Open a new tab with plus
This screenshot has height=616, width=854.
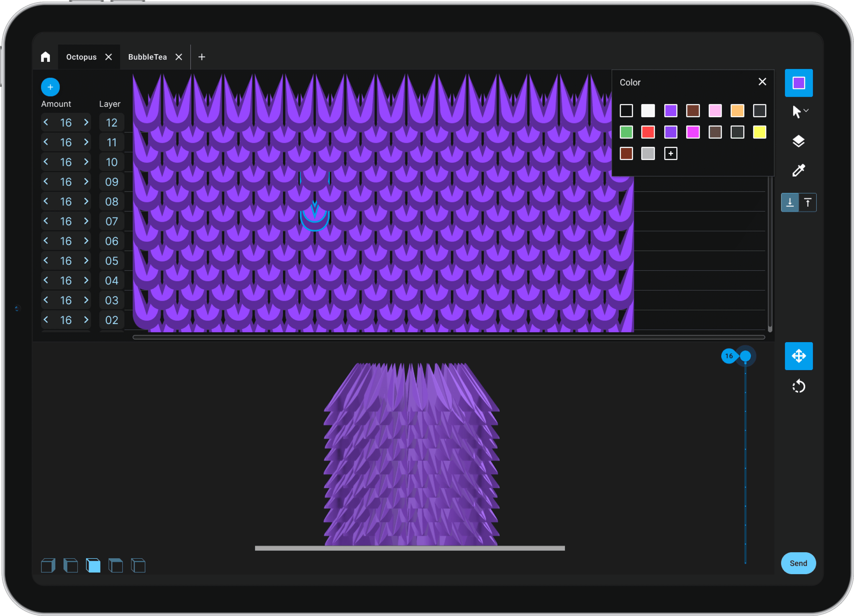202,57
